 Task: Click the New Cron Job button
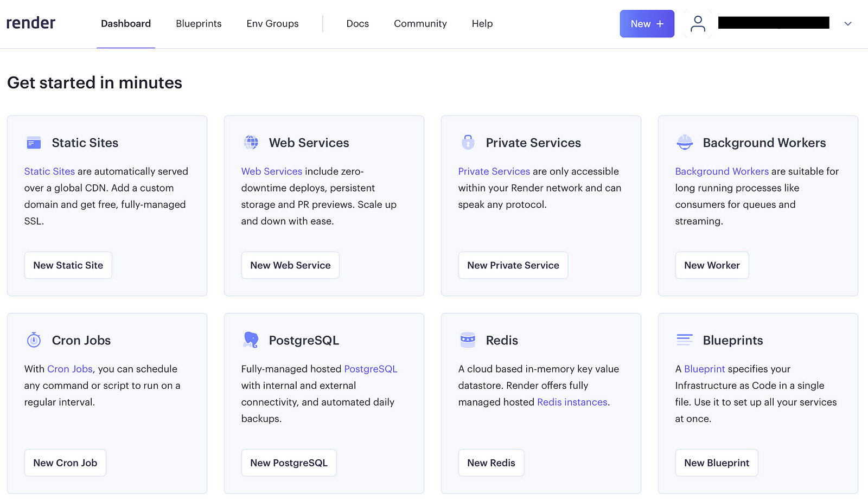click(65, 463)
